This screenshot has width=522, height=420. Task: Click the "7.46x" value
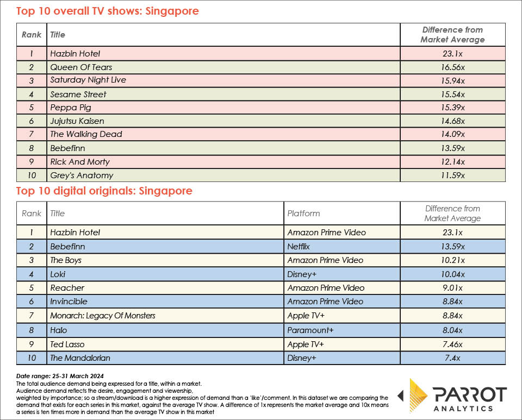[x=453, y=344]
